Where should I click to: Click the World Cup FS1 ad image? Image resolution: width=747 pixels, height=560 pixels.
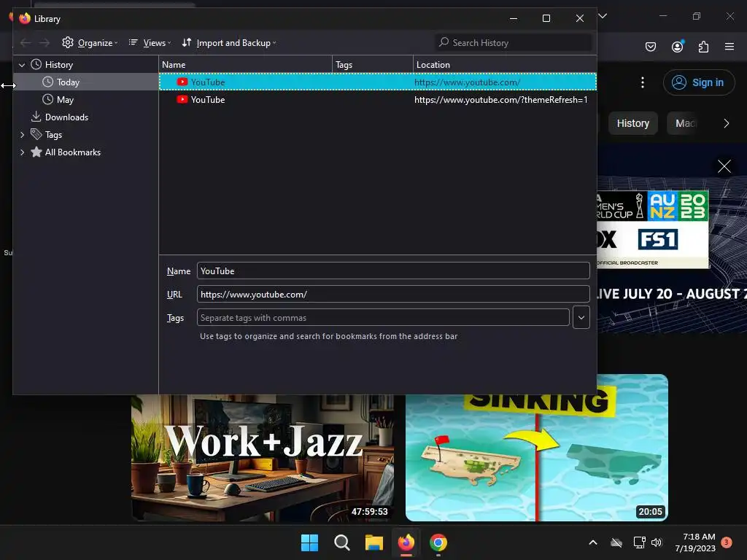(x=653, y=230)
